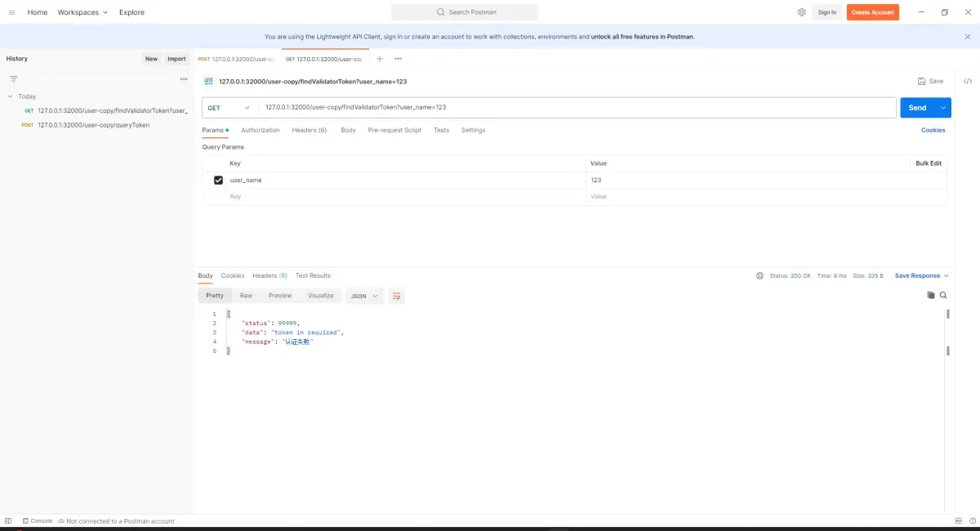Open the Workspaces dropdown
Image resolution: width=980 pixels, height=531 pixels.
coord(82,12)
